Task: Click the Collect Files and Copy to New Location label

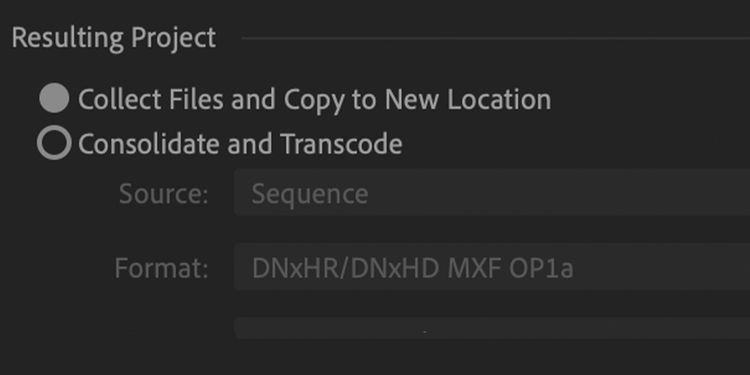Action: pyautogui.click(x=314, y=100)
